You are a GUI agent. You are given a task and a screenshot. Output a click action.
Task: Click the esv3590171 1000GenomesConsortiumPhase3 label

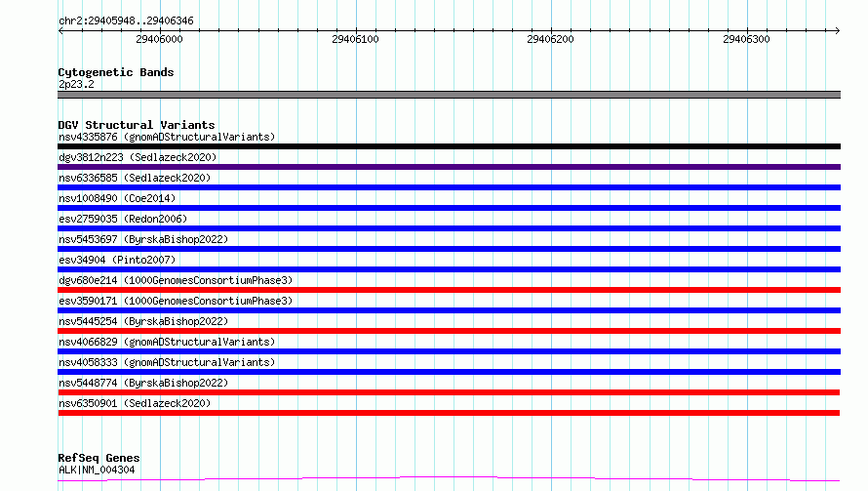[x=176, y=301]
